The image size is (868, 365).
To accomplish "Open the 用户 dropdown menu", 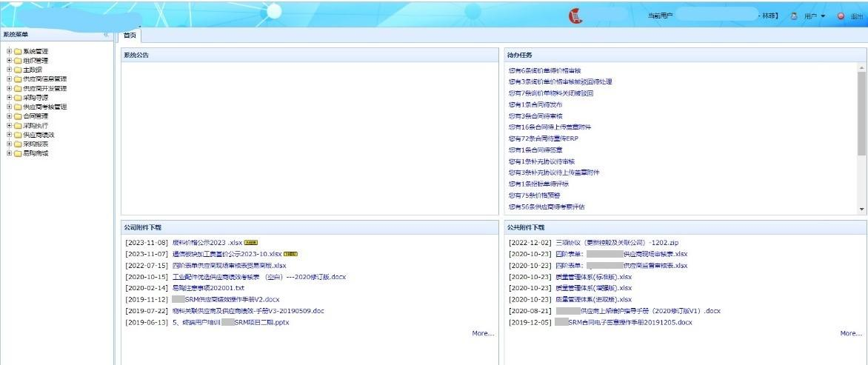I will tap(815, 16).
